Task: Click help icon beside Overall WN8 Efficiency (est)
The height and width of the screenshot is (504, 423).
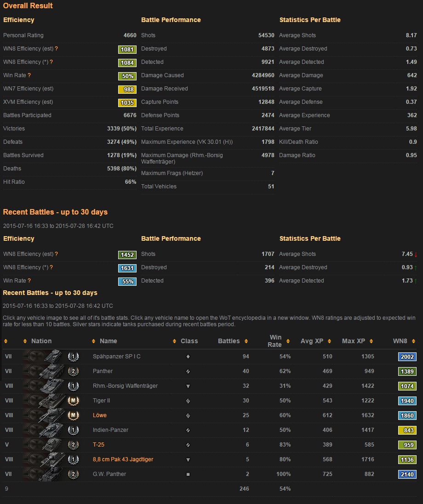Action: [x=57, y=49]
